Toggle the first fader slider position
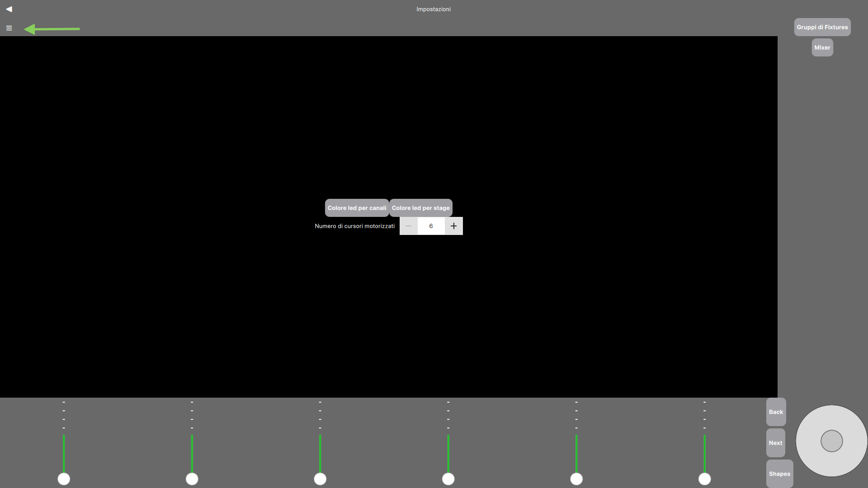 point(64,479)
